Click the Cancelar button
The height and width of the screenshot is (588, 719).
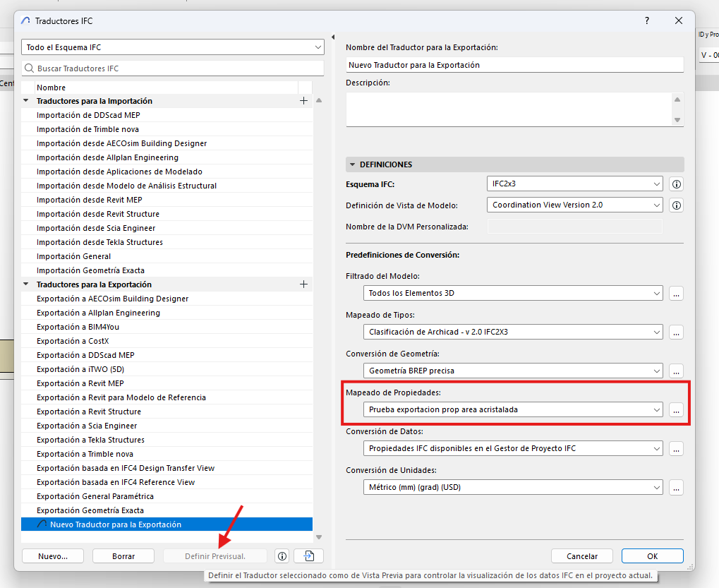coord(582,556)
